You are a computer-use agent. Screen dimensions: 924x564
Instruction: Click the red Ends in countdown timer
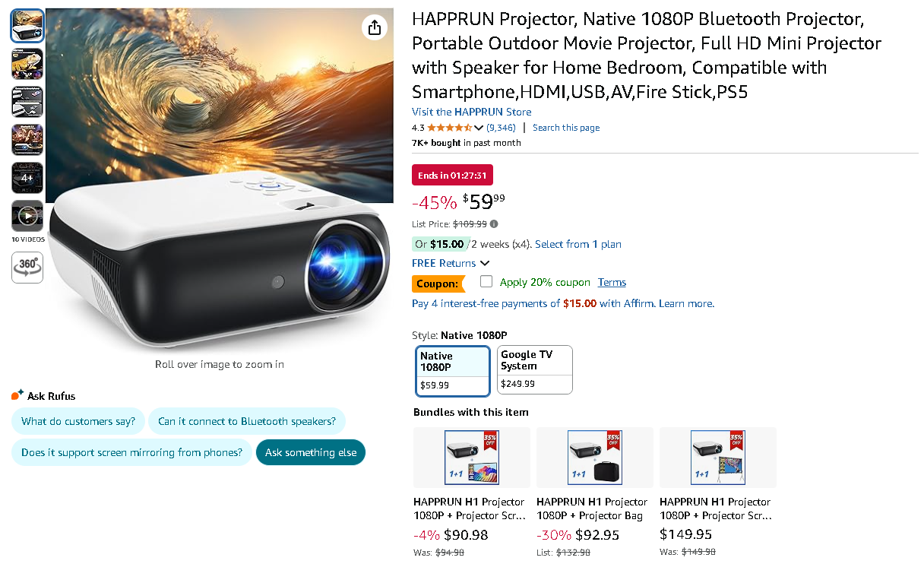(452, 174)
